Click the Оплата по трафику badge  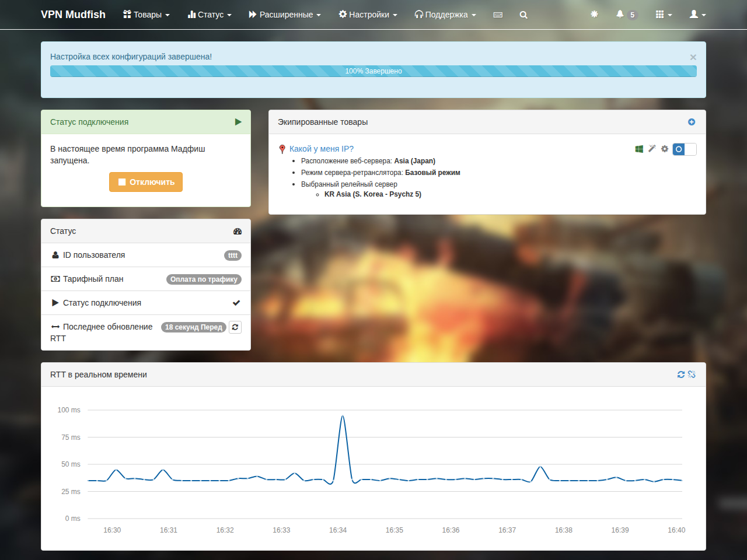[204, 279]
